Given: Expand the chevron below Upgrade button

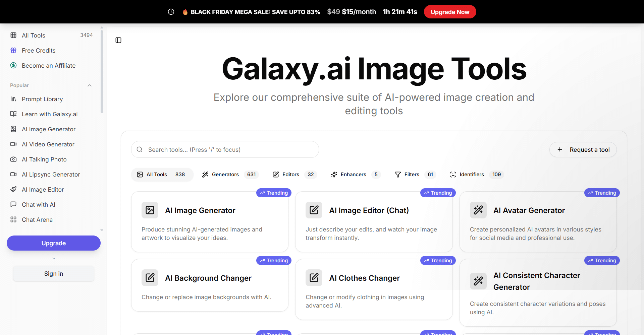Looking at the screenshot, I should [x=54, y=258].
